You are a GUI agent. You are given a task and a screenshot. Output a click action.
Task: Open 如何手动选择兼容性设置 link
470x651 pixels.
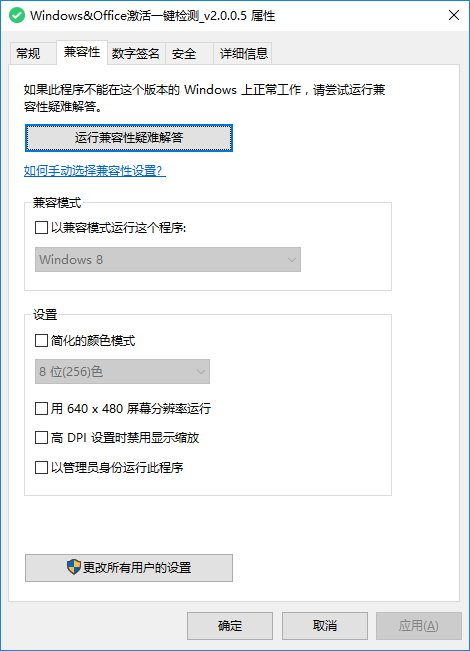click(x=95, y=171)
